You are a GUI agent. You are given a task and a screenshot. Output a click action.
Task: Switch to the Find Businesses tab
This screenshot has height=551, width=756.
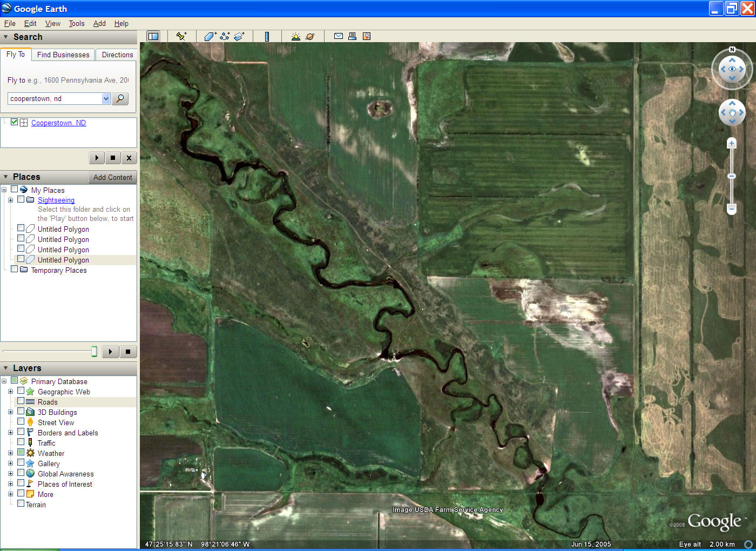[x=63, y=55]
